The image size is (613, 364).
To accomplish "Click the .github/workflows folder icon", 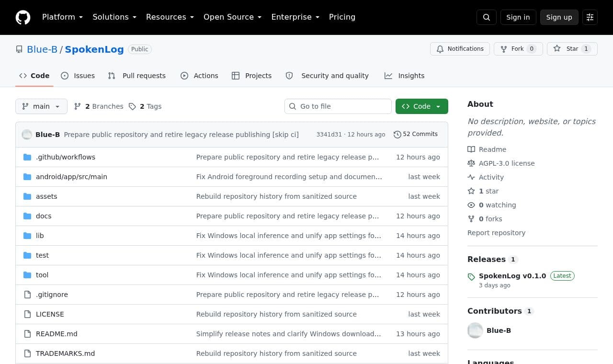I will coord(27,157).
